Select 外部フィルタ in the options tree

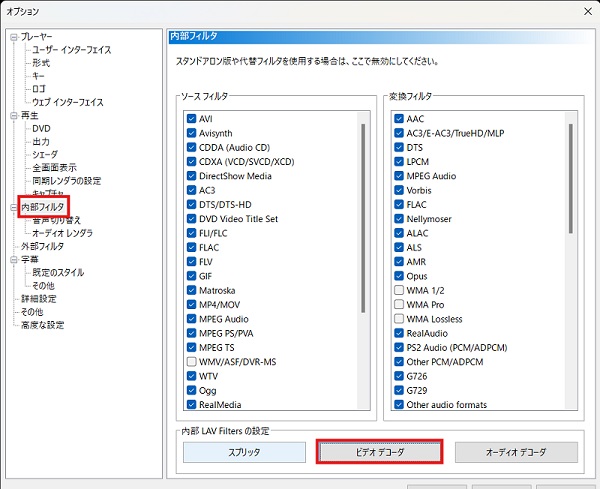[x=42, y=246]
